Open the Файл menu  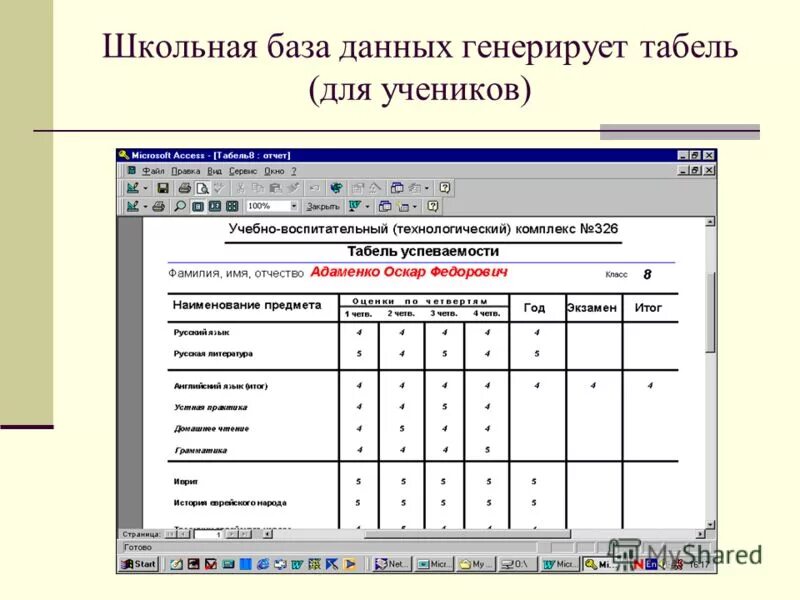click(x=153, y=171)
